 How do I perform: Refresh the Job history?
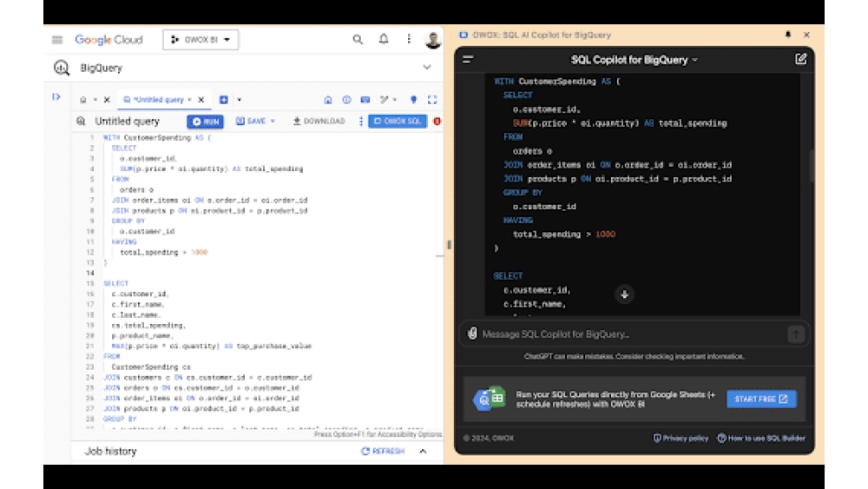coord(383,452)
